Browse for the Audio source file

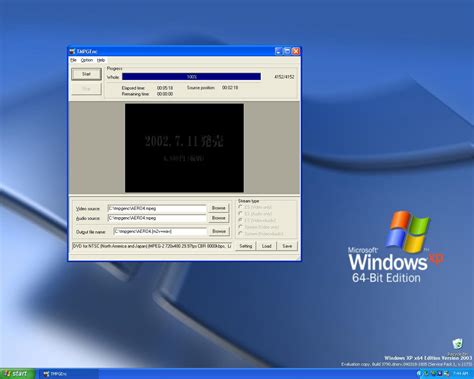(219, 218)
